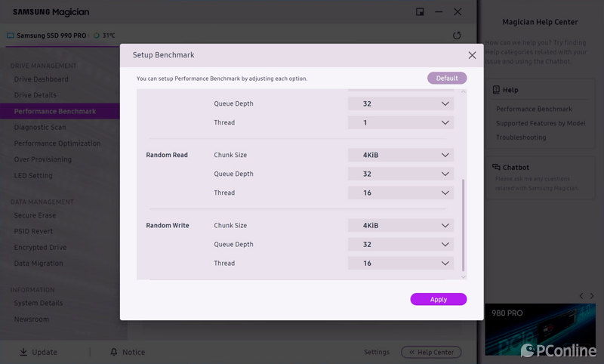
Task: Open the Performance Benchmark help link
Action: [534, 110]
